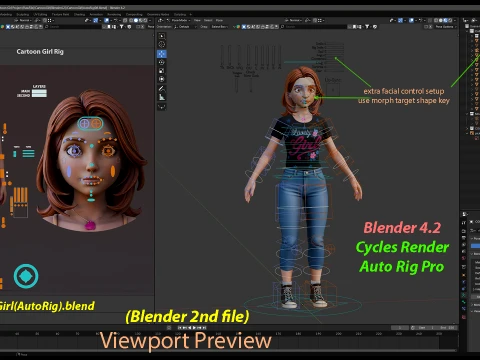
Task: Open the Pose Options dropdown
Action: coord(446,27)
